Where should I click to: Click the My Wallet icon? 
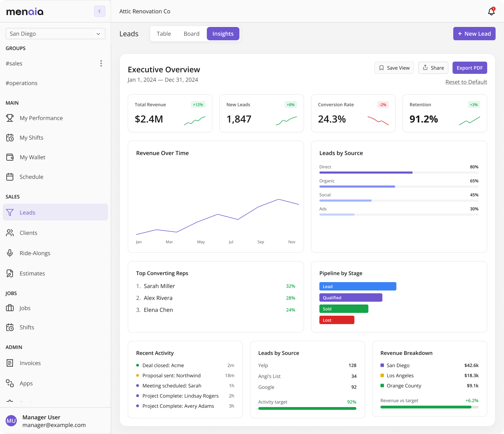click(10, 157)
